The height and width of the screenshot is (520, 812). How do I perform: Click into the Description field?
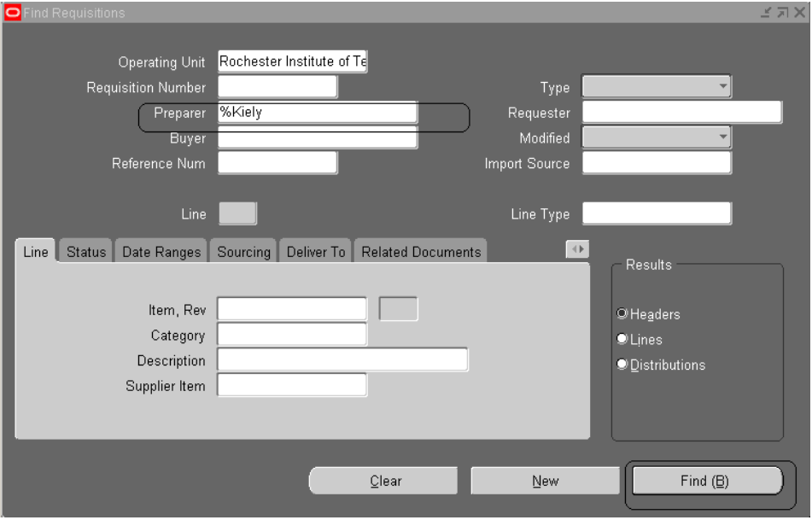click(342, 360)
